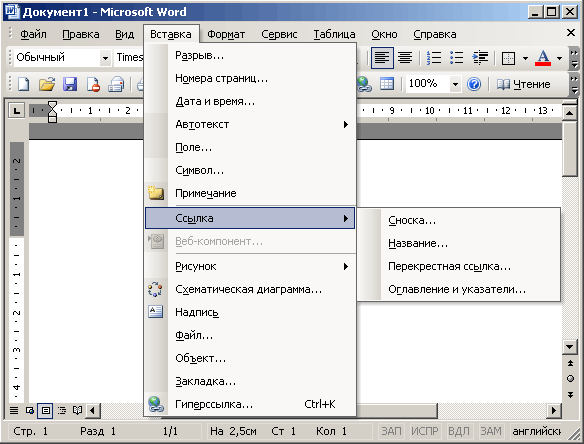
Task: Open the zoom 100% dropdown arrow
Action: (455, 84)
